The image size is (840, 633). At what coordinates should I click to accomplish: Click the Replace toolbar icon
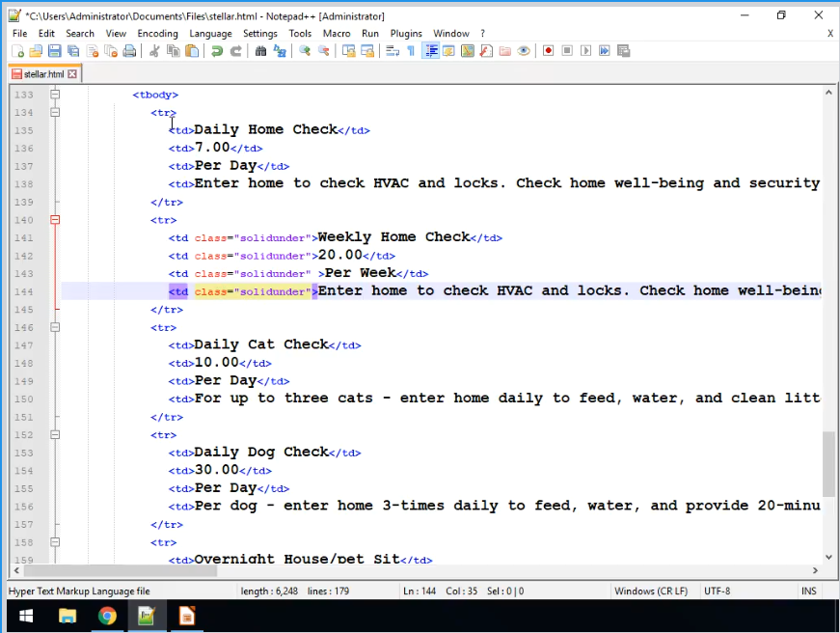(x=280, y=51)
